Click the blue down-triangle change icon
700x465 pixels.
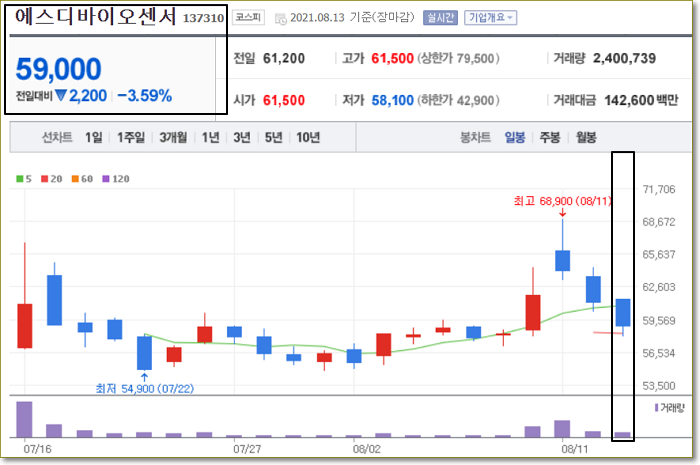tap(61, 95)
